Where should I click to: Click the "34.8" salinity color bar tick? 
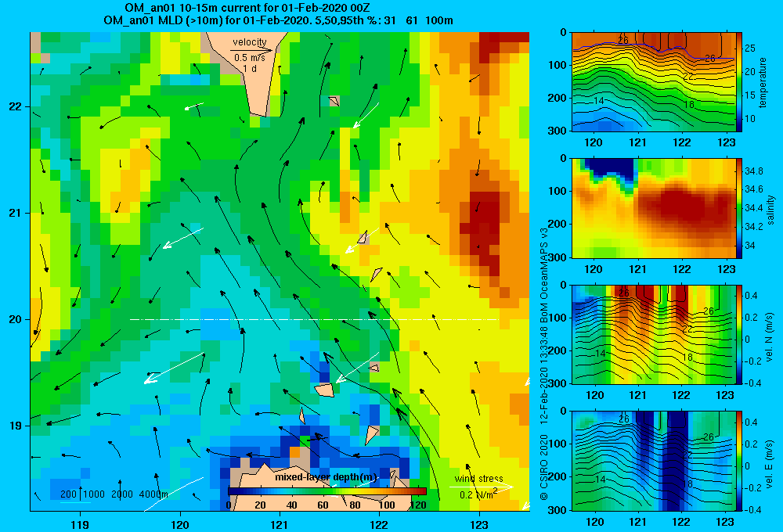click(x=753, y=171)
